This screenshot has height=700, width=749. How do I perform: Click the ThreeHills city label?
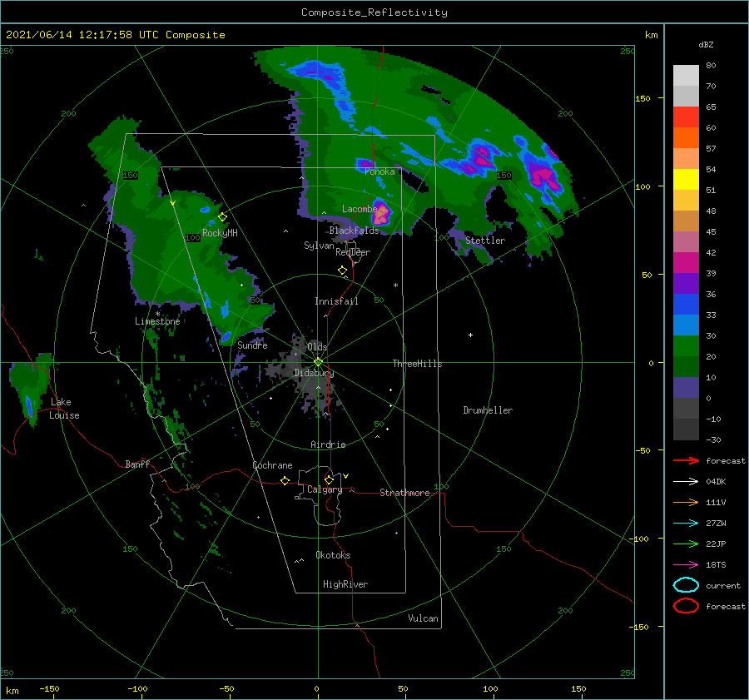[x=417, y=364]
